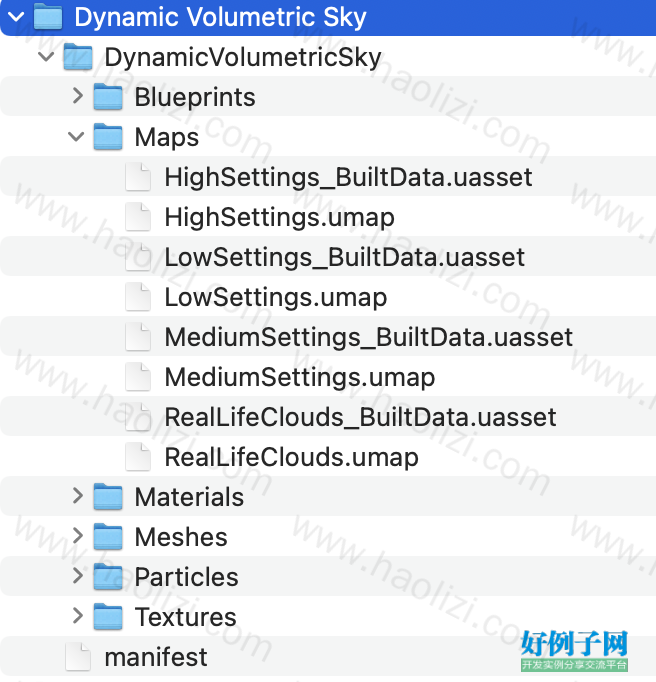Click the MediumSettings.umap file icon
656x682 pixels.
[138, 377]
